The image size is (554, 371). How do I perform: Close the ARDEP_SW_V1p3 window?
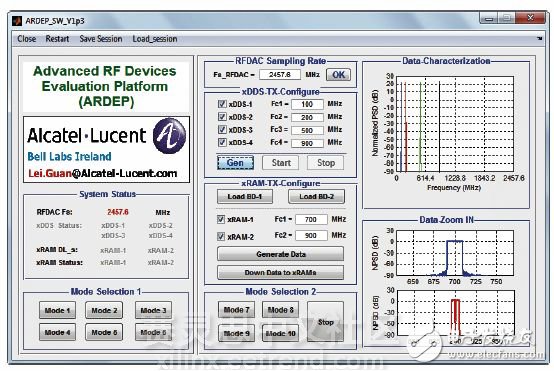530,18
